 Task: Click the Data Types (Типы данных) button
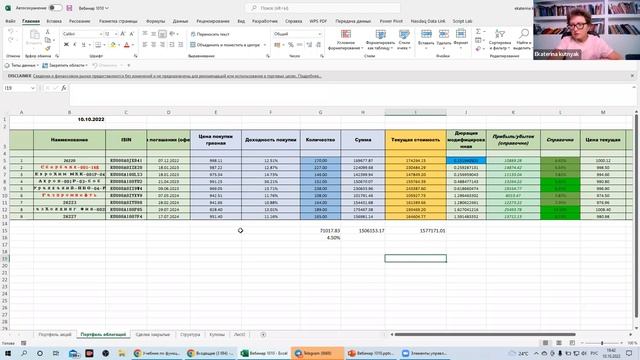point(21,65)
